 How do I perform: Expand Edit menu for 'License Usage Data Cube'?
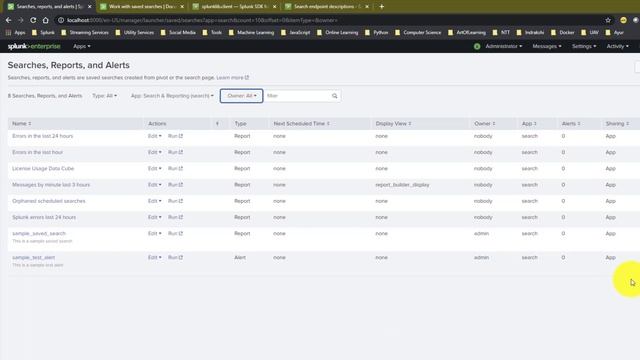[x=154, y=169]
